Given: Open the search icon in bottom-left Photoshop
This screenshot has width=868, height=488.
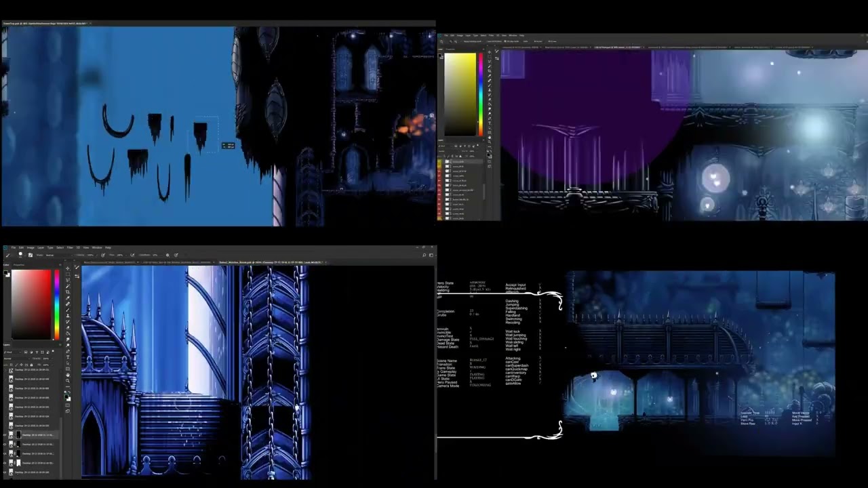Looking at the screenshot, I should click(x=424, y=255).
